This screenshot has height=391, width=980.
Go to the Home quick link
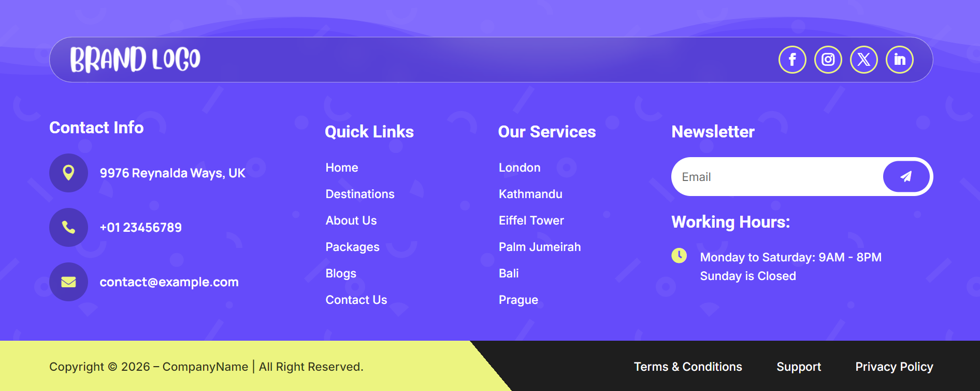tap(342, 167)
